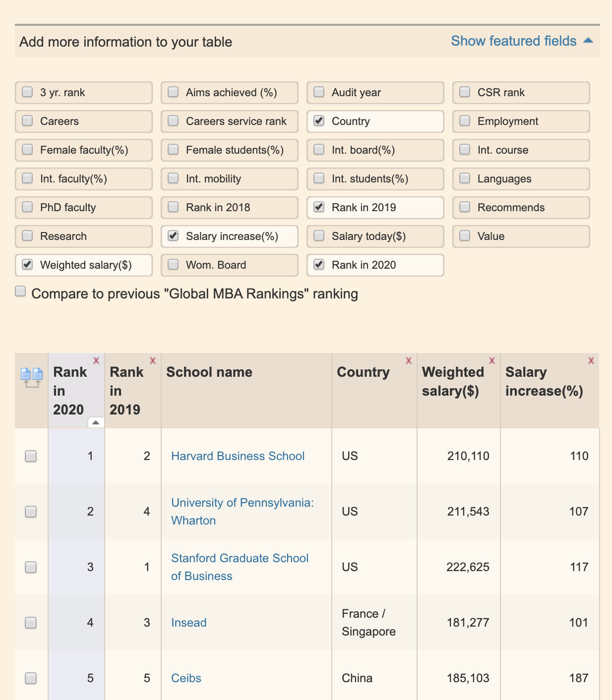The image size is (612, 700).
Task: Sort by Weighted salary($) header
Action: pyautogui.click(x=453, y=381)
